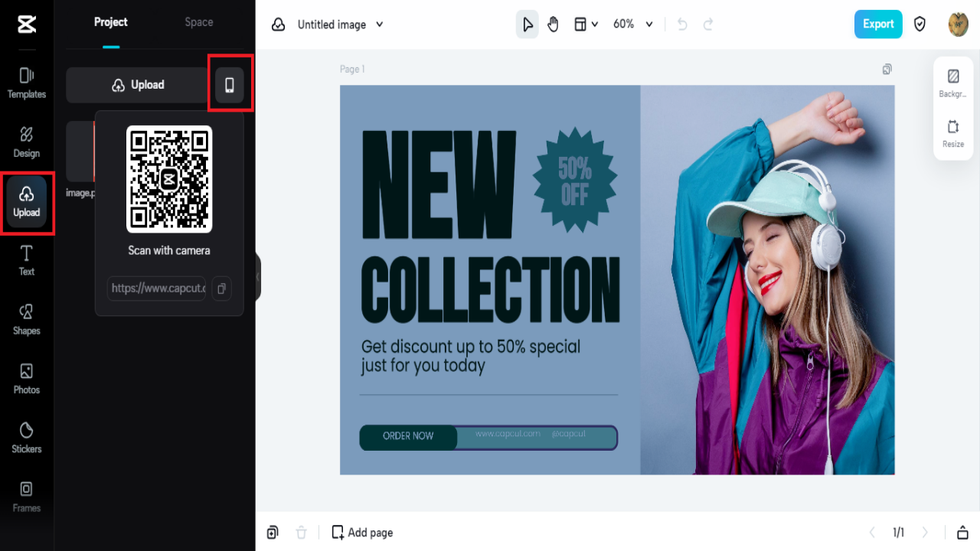
Task: Select the "50% OFF" badge
Action: 574,179
